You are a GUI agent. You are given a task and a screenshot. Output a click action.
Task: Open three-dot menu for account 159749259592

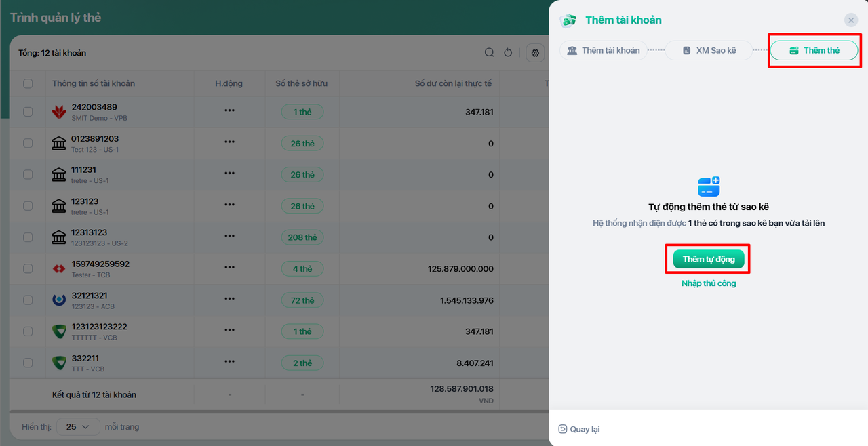[229, 268]
